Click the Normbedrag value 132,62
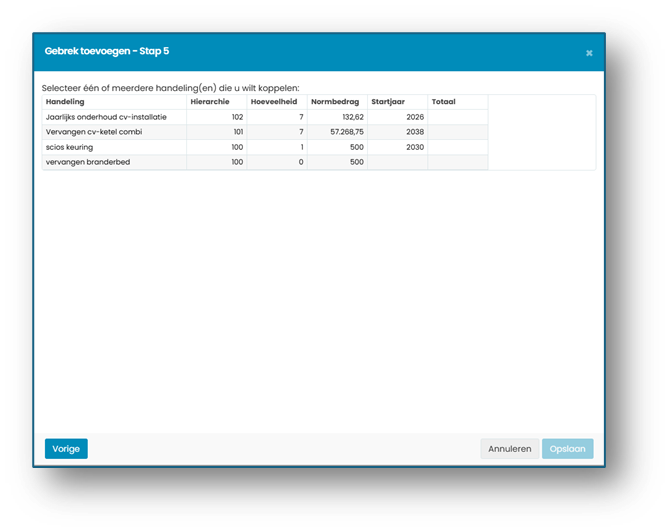 click(x=353, y=117)
